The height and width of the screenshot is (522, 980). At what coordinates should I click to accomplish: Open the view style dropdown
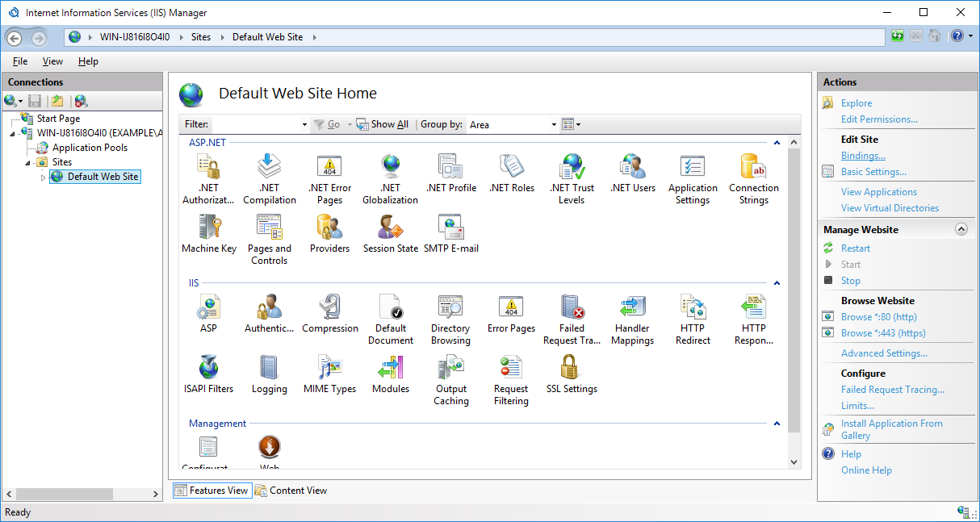pos(572,124)
